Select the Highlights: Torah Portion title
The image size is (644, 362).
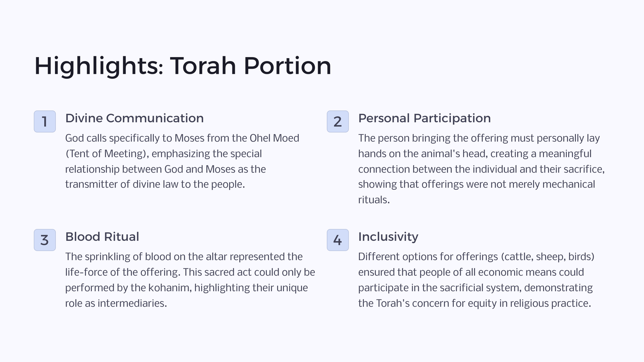click(x=183, y=66)
